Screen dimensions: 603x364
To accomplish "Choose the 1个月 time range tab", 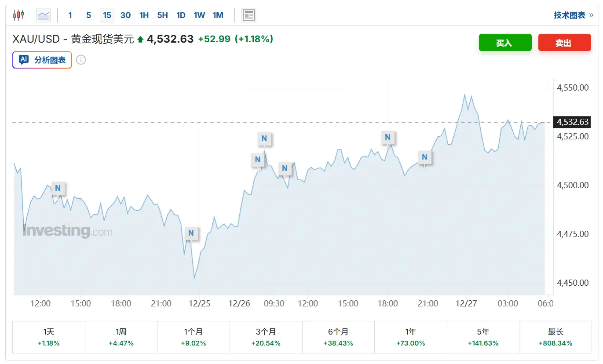I will click(194, 337).
